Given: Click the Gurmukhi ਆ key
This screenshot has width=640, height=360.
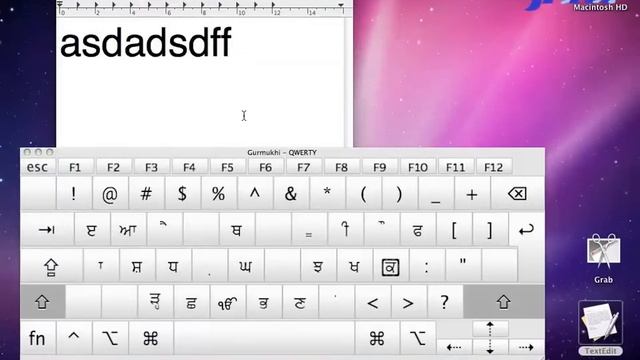Looking at the screenshot, I should point(128,230).
